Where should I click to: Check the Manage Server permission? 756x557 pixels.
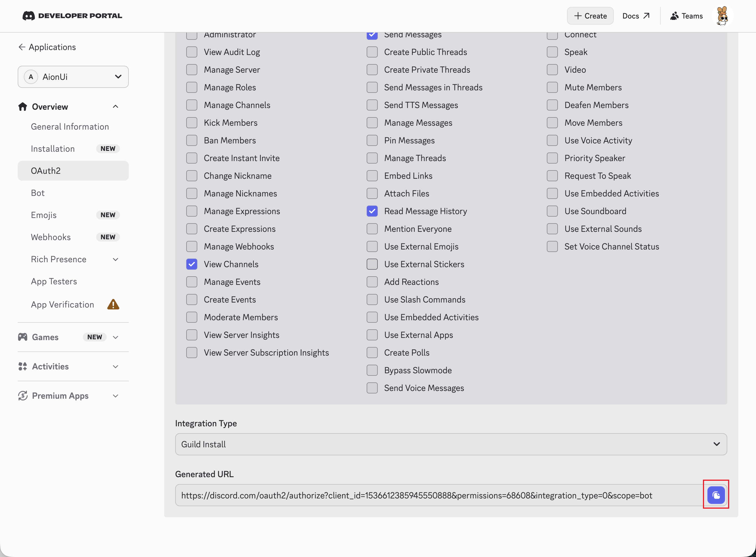click(x=192, y=70)
